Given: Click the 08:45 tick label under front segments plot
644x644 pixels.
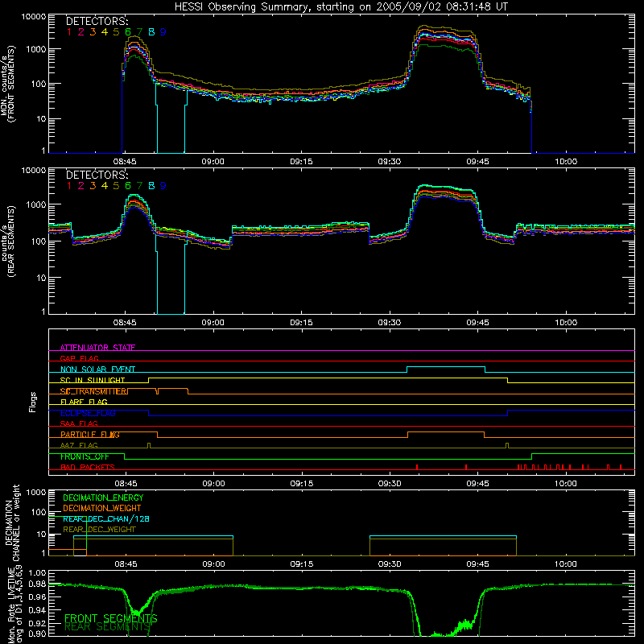Looking at the screenshot, I should (125, 162).
